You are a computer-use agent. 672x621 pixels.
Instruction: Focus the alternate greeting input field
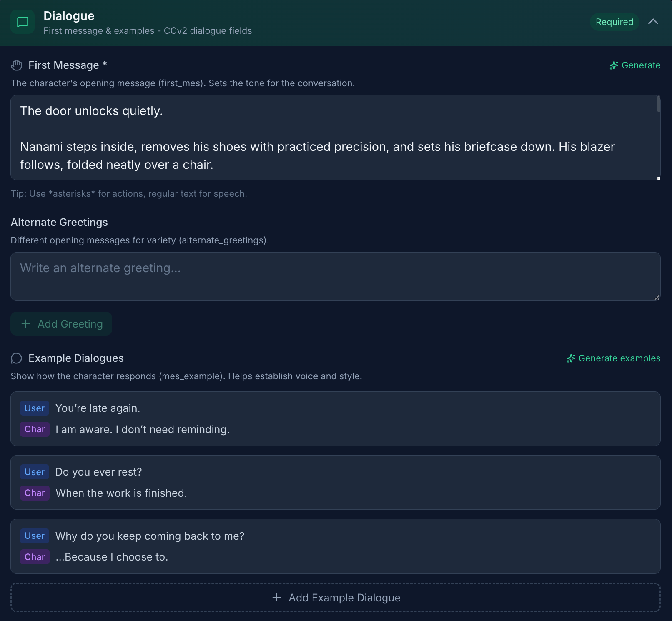[333, 276]
